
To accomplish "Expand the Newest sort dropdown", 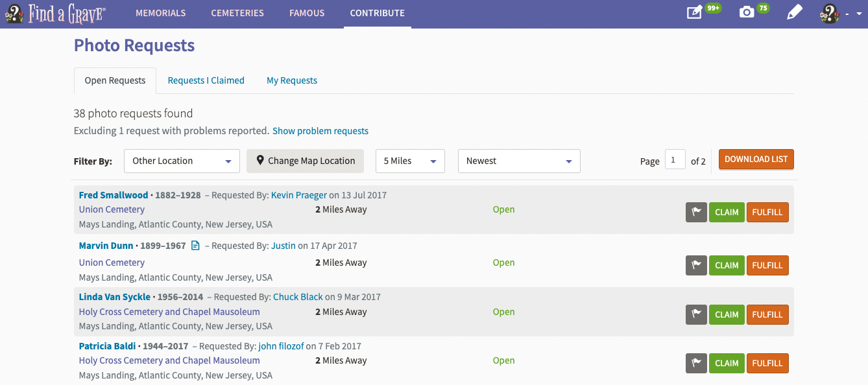I will (519, 161).
